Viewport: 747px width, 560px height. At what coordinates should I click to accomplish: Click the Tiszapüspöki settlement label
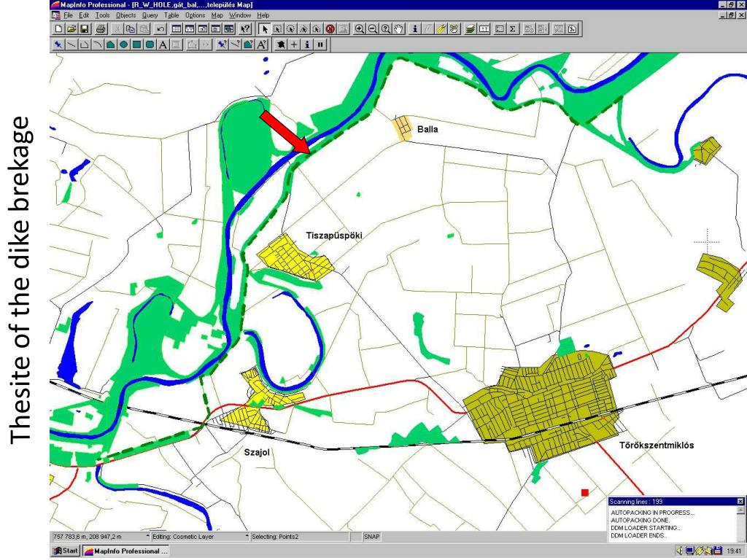(x=334, y=236)
